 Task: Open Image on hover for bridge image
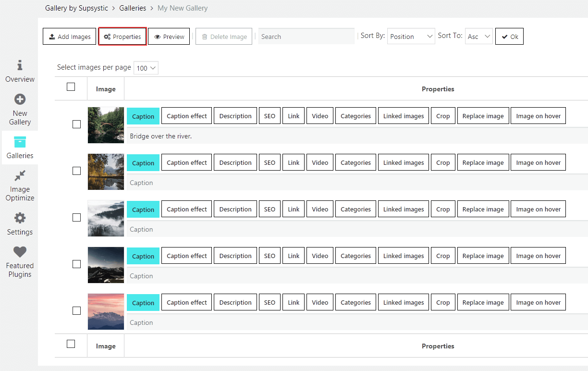pyautogui.click(x=538, y=116)
